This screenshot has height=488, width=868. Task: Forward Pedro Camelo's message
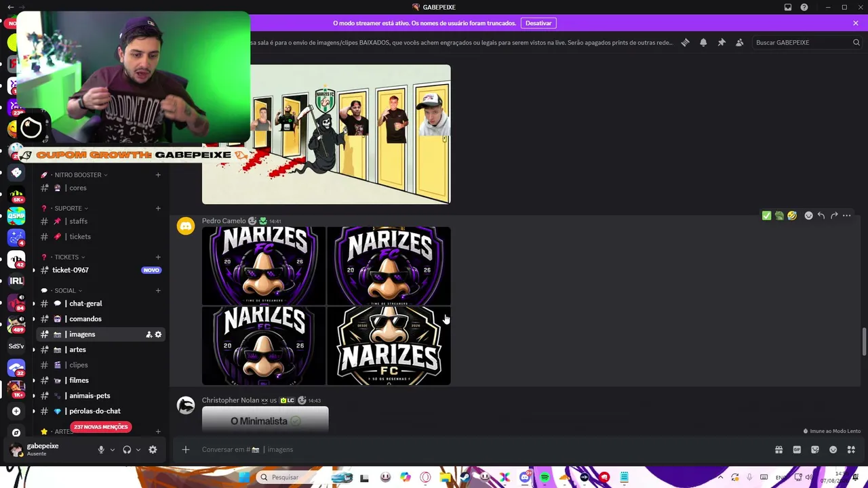[834, 216]
